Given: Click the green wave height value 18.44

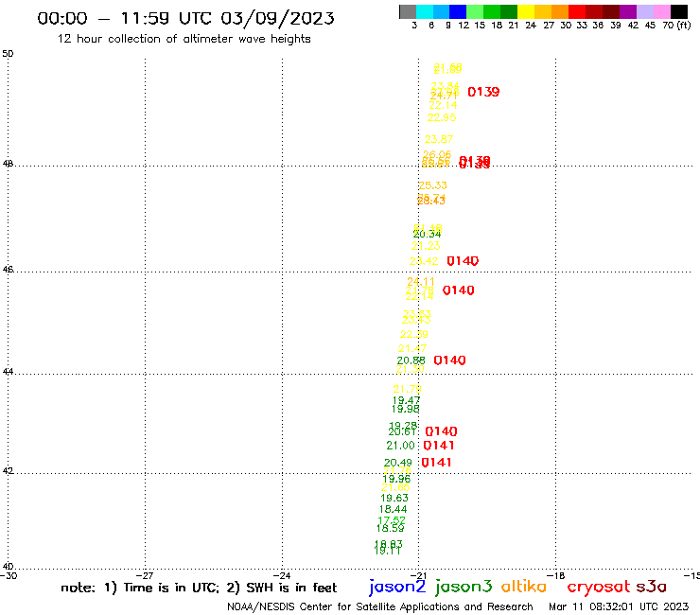Looking at the screenshot, I should [393, 509].
